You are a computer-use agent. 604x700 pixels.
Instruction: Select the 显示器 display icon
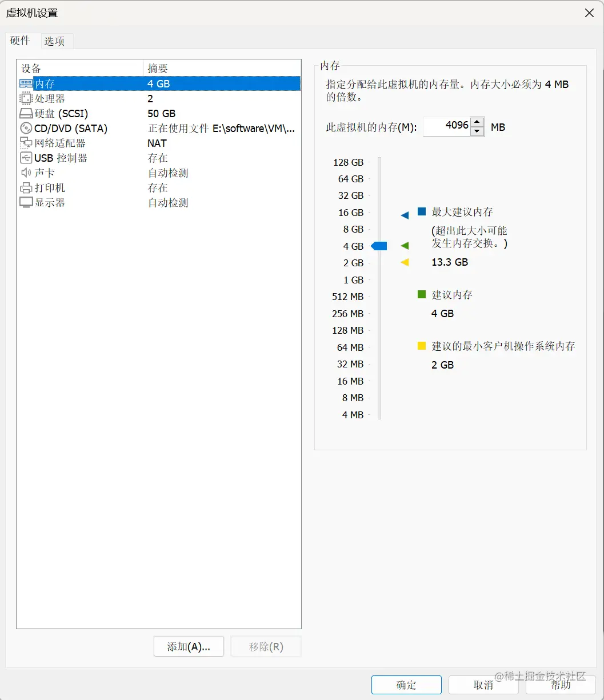(x=26, y=202)
